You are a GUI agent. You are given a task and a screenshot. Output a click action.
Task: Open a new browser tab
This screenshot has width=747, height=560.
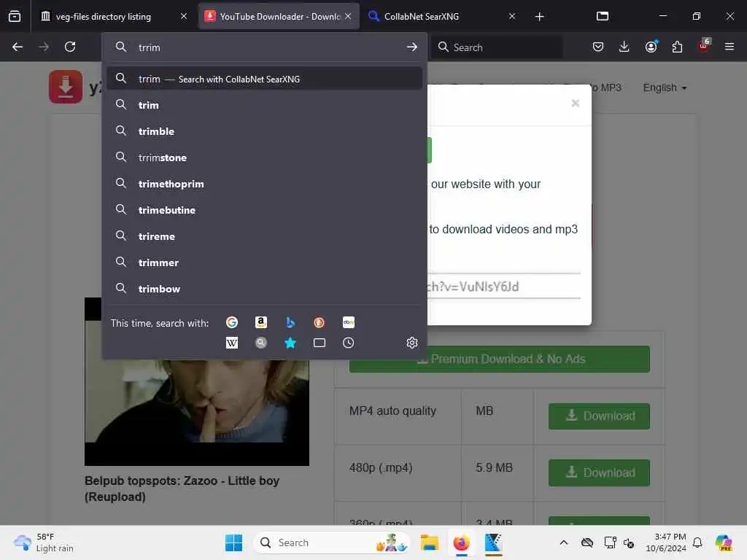coord(539,17)
